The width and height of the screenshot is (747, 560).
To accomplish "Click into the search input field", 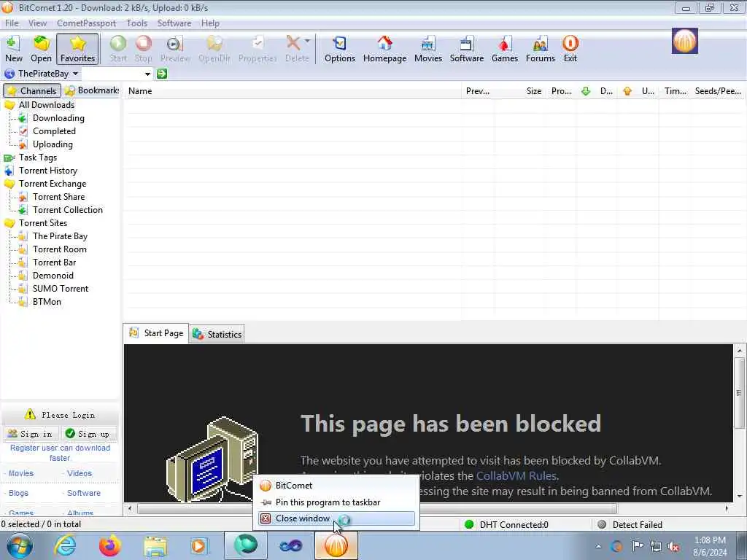I will point(112,74).
